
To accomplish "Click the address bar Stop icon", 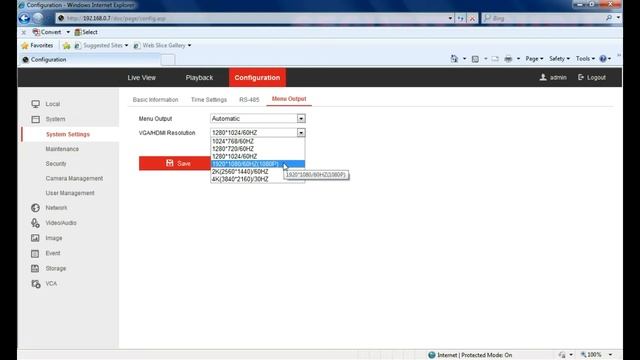I will [x=472, y=18].
